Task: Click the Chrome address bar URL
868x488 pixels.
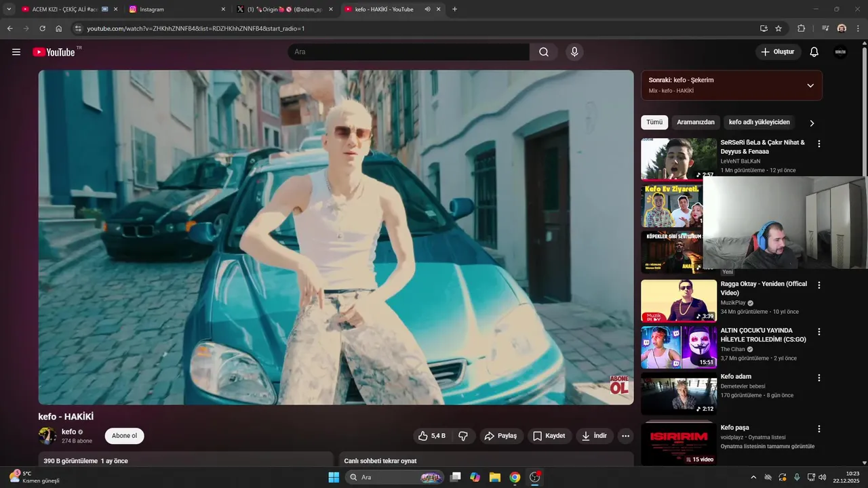Action: tap(196, 28)
